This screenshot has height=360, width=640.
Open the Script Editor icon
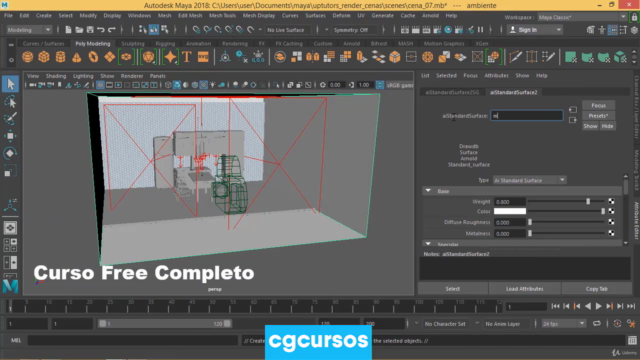tap(632, 340)
